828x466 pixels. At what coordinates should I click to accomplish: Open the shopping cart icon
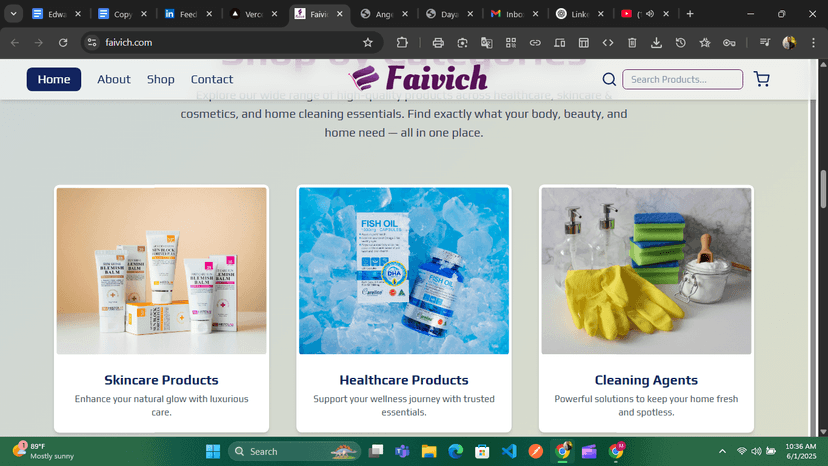(x=761, y=79)
